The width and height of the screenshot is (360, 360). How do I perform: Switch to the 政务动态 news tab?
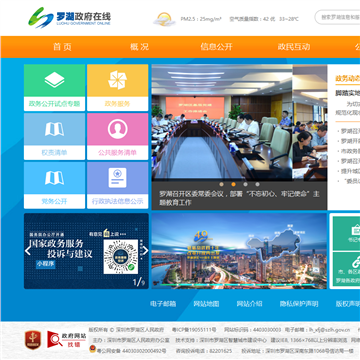[347, 79]
